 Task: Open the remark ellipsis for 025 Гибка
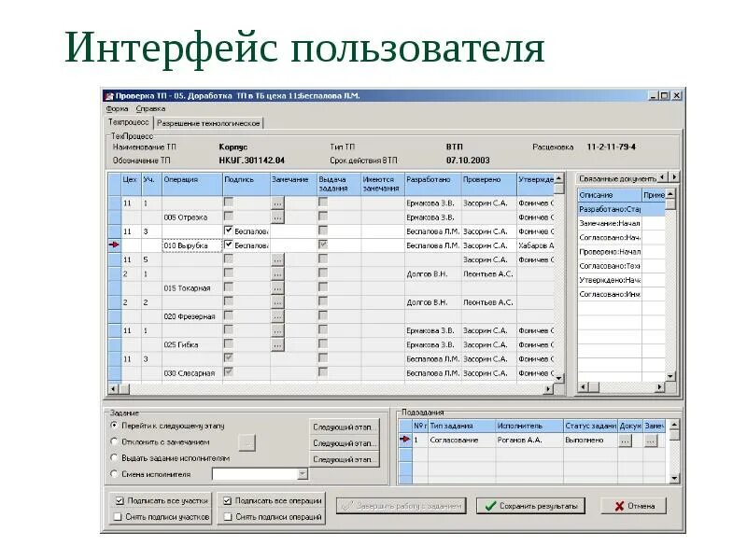pyautogui.click(x=277, y=345)
